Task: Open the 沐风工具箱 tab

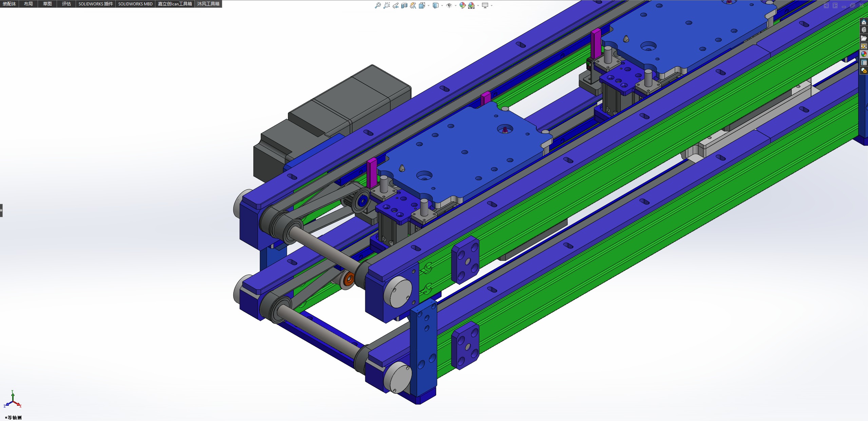Action: (x=208, y=4)
